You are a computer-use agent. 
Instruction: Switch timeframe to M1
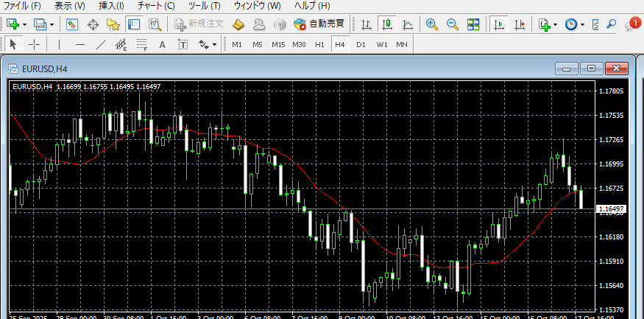pyautogui.click(x=237, y=44)
